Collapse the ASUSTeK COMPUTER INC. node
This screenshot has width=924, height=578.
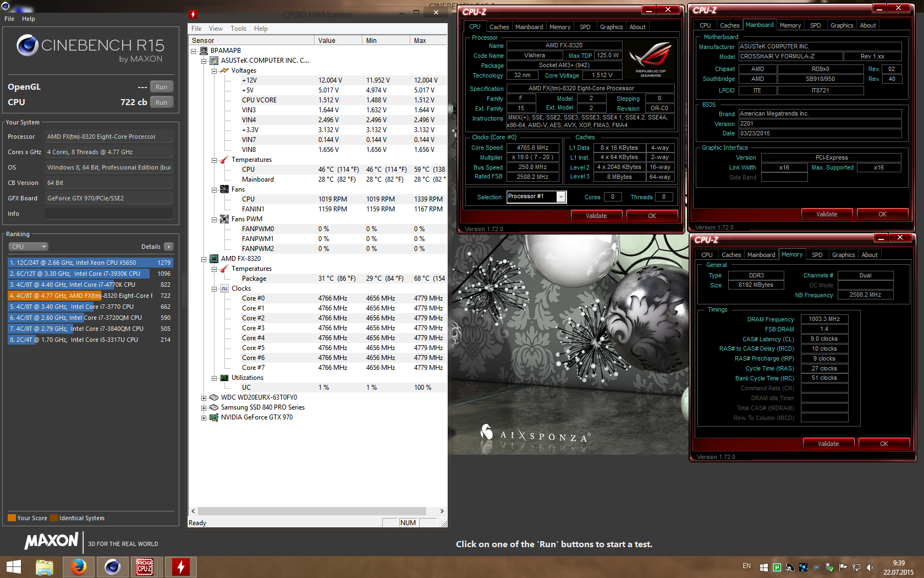point(204,61)
